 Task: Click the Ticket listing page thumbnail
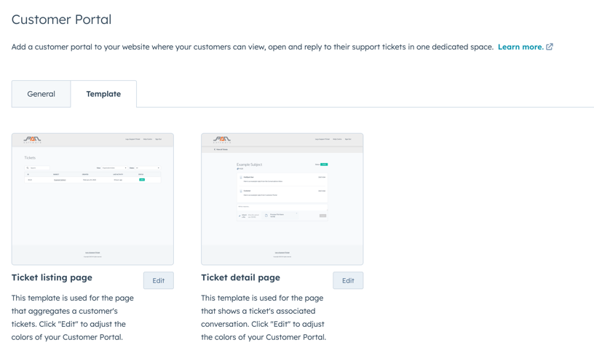pyautogui.click(x=93, y=199)
